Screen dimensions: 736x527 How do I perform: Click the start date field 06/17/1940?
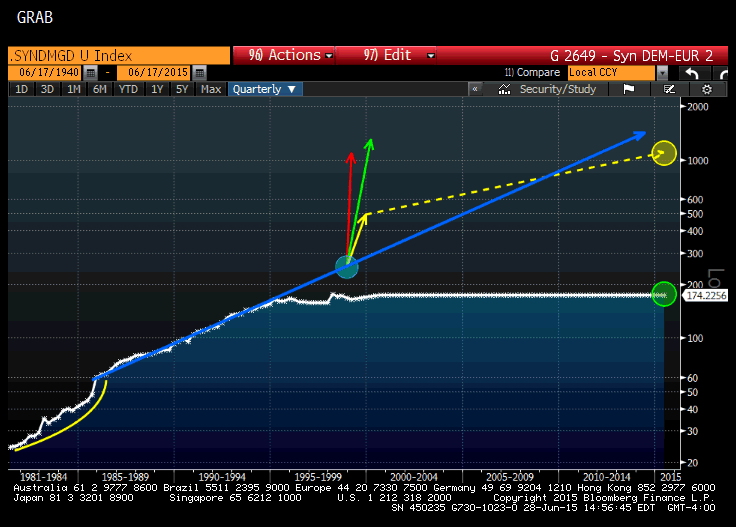(x=45, y=73)
